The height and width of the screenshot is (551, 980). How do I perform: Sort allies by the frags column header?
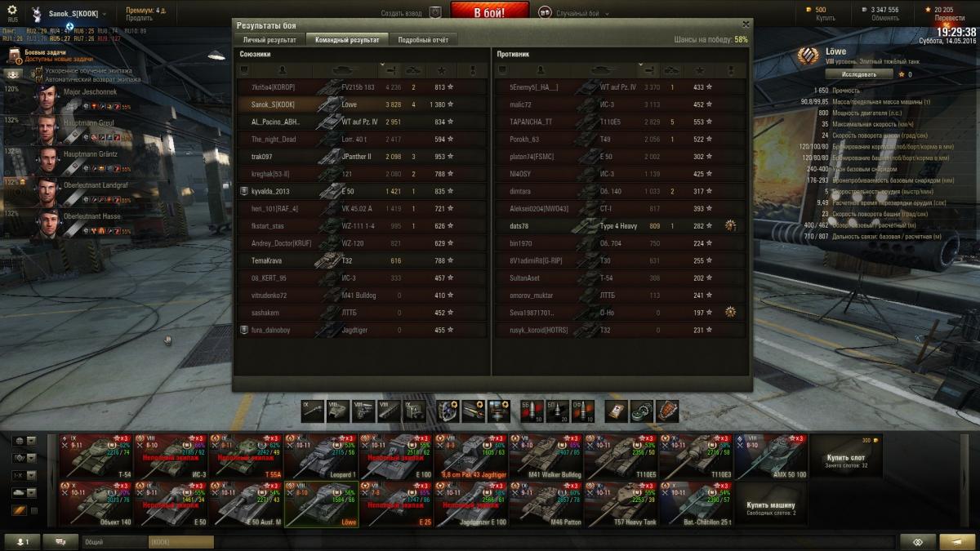coord(414,71)
